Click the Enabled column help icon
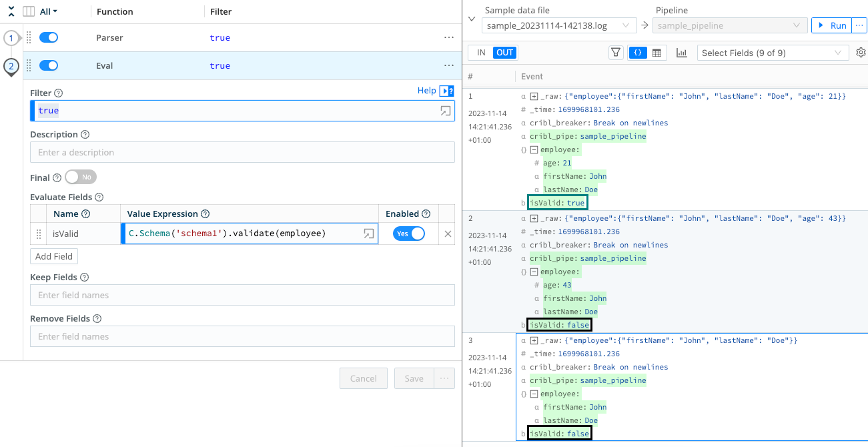Viewport: 868px width, 447px height. pyautogui.click(x=426, y=214)
